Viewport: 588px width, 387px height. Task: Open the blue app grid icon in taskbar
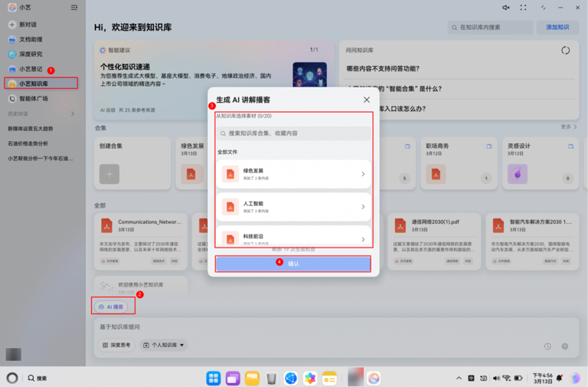coord(214,379)
